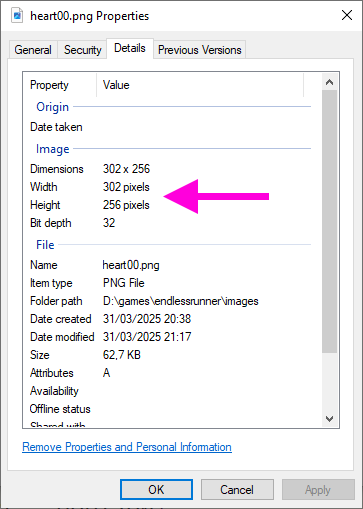Confirm with the OK button
The image size is (363, 509).
coord(156,490)
